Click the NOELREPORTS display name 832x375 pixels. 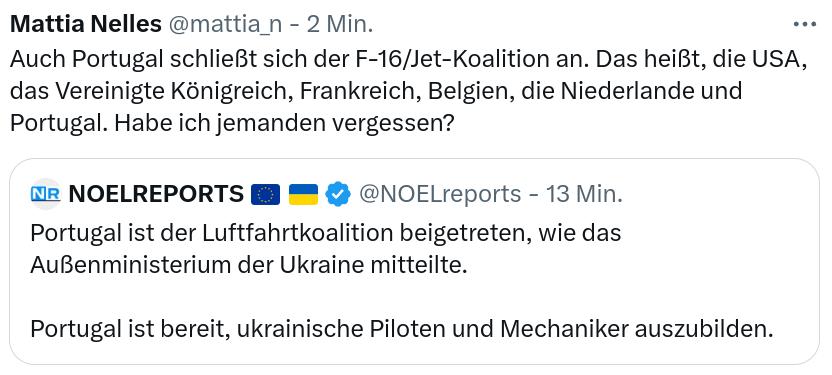tap(156, 195)
